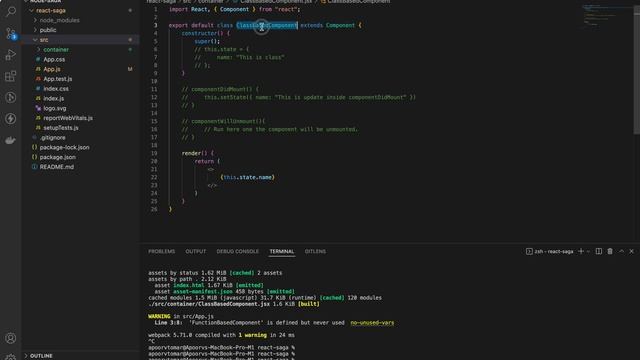Open the Accounts icon in activity bar
Image resolution: width=640 pixels, height=360 pixels.
11,338
